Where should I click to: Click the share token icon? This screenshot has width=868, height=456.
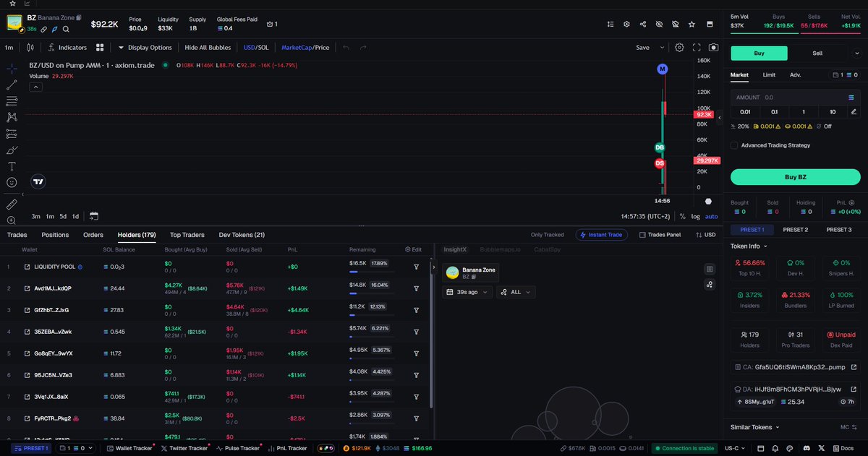tap(643, 24)
